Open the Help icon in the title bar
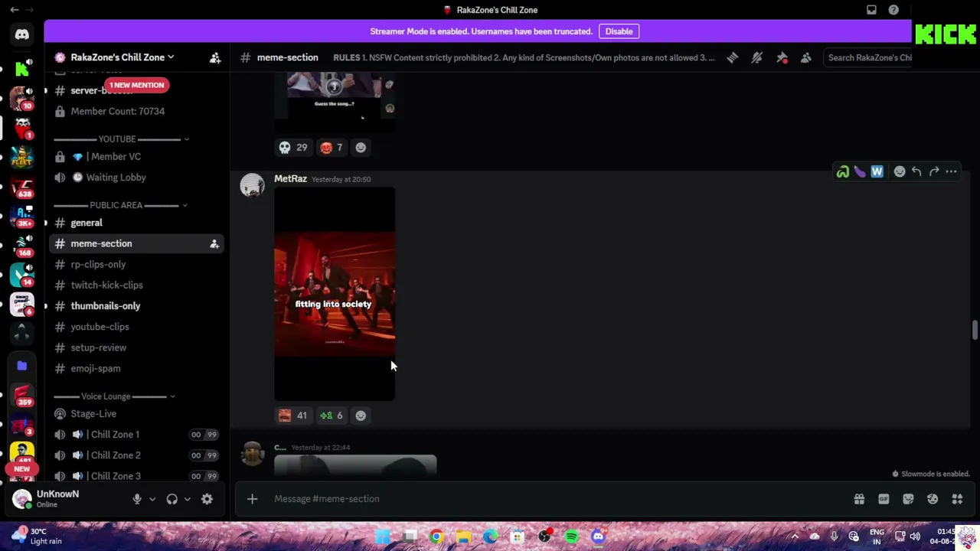This screenshot has width=980, height=551. coord(893,10)
